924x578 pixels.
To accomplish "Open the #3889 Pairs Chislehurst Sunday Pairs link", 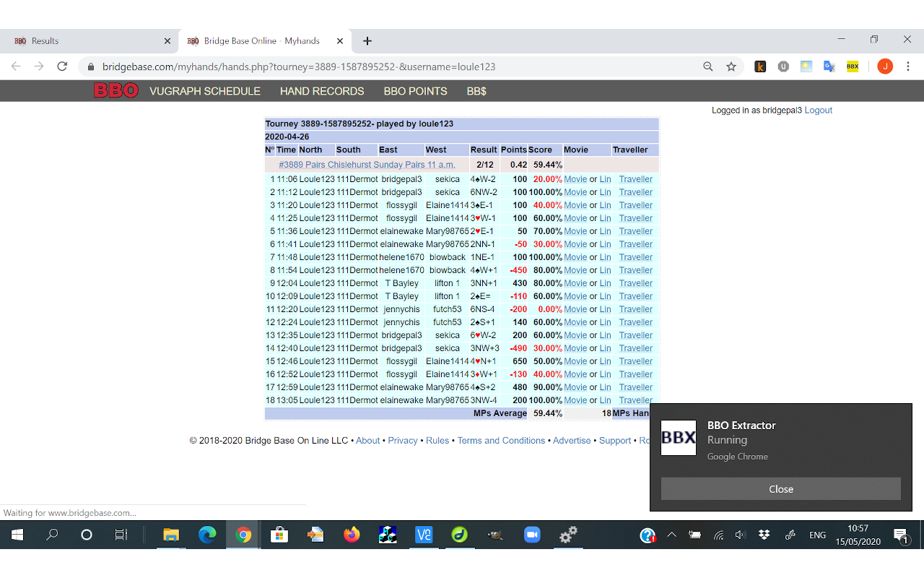I will 367,165.
